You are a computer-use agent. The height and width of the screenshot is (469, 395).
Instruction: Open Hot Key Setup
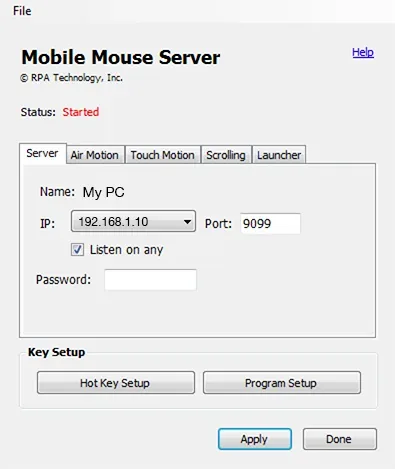[x=116, y=383]
